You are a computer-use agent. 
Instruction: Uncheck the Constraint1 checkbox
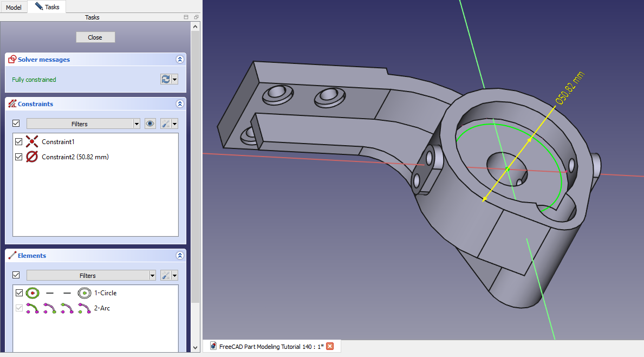pyautogui.click(x=19, y=142)
